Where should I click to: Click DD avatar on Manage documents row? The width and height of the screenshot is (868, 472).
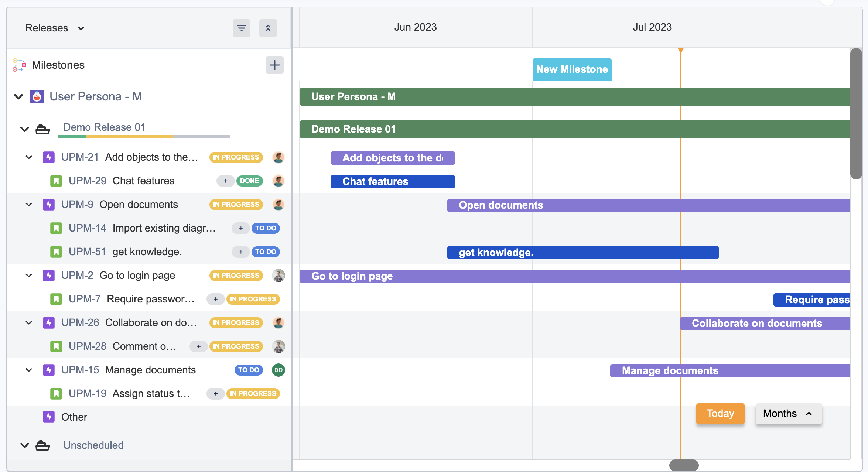278,370
